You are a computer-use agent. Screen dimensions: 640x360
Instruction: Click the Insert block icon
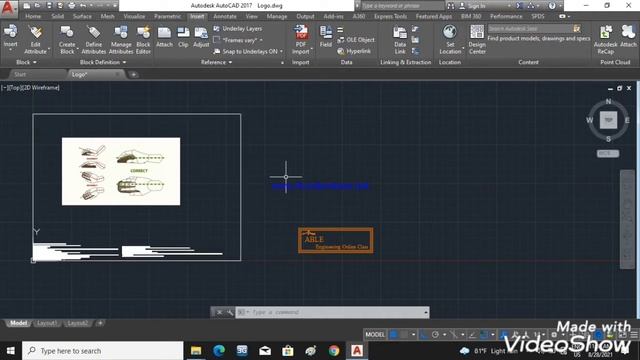pos(10,32)
